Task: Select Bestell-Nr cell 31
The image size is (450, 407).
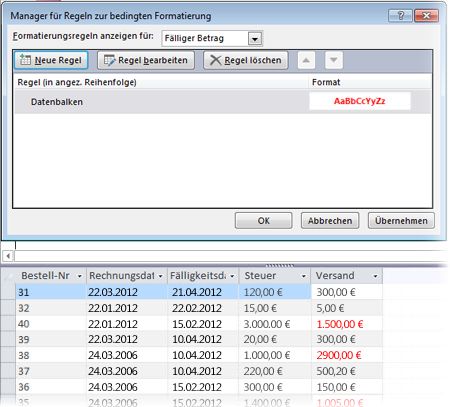Action: pyautogui.click(x=51, y=292)
